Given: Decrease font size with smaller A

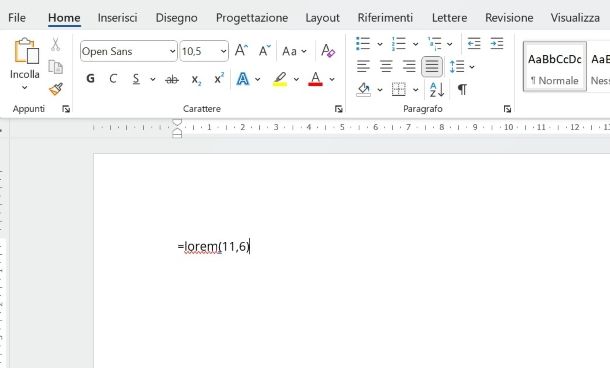Looking at the screenshot, I should click(x=265, y=51).
